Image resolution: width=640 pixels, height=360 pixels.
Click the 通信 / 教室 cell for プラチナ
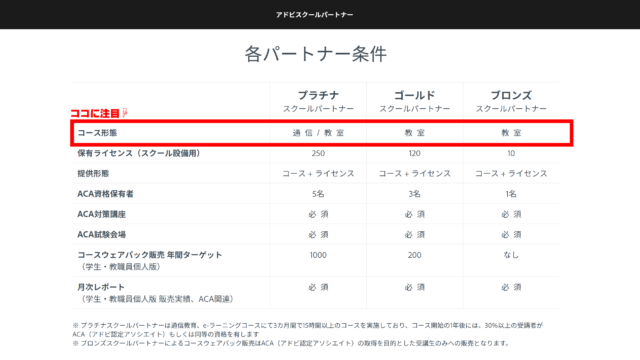[318, 133]
